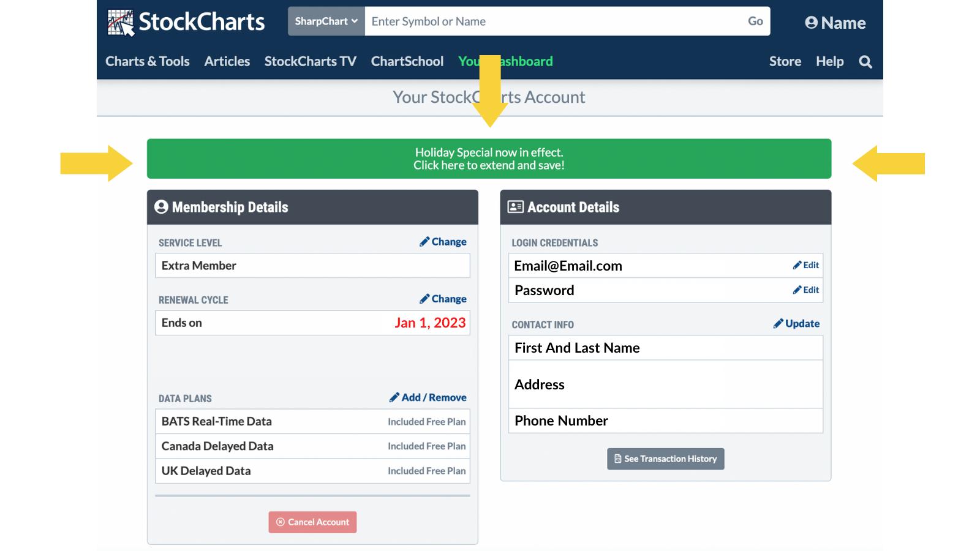Update the contact info

[796, 324]
